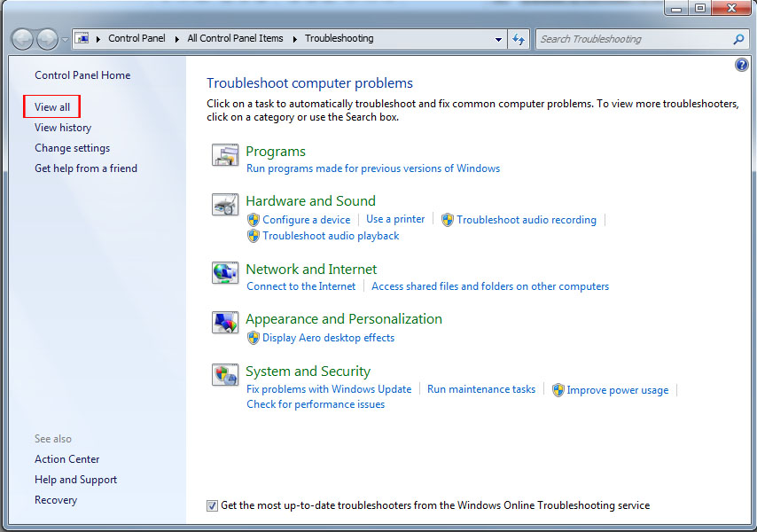This screenshot has width=757, height=532.
Task: Click the Refresh button
Action: click(519, 39)
